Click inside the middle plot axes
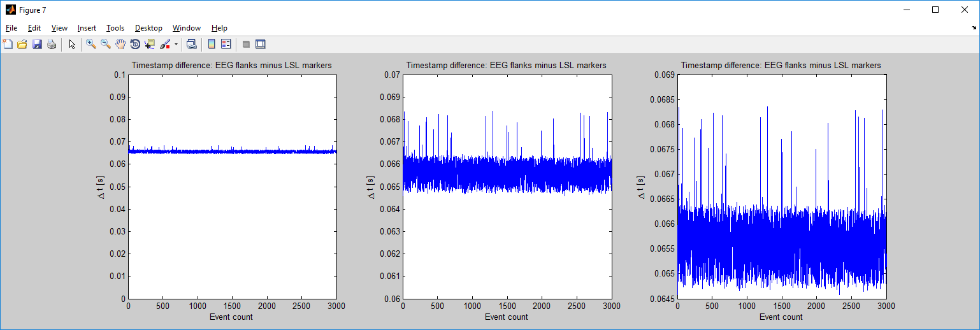The height and width of the screenshot is (330, 980). pos(507,242)
